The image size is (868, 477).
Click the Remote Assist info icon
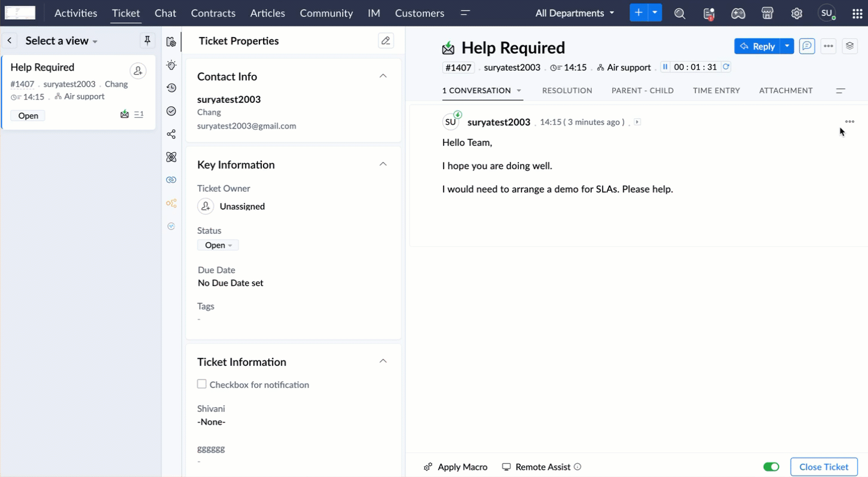(577, 467)
